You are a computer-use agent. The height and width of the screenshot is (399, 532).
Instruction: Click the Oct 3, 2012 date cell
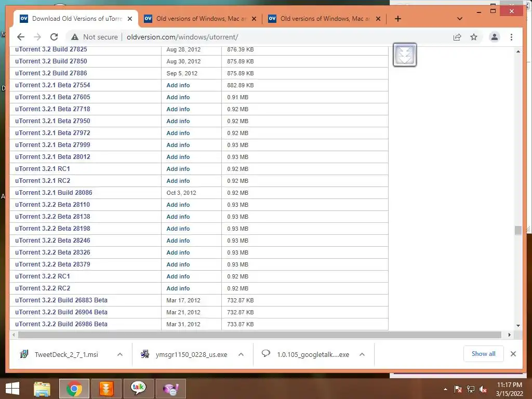(181, 193)
